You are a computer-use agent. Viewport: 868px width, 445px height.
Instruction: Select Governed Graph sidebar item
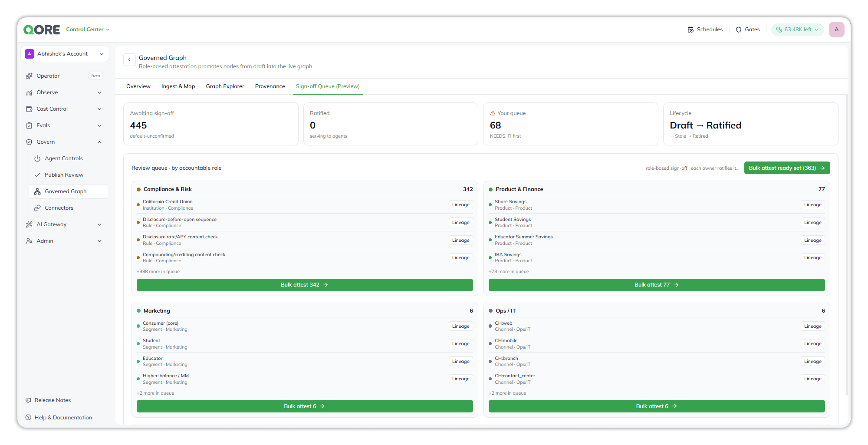point(68,191)
